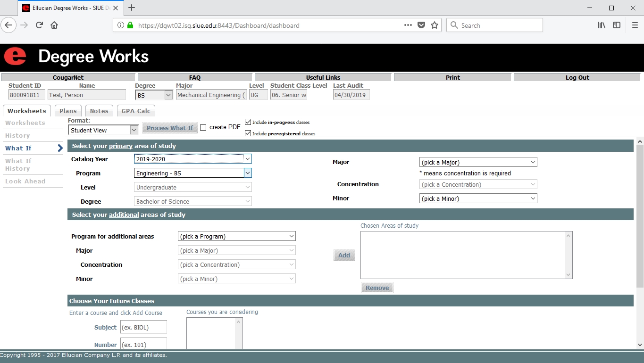Click the browser reload page icon

pos(39,25)
